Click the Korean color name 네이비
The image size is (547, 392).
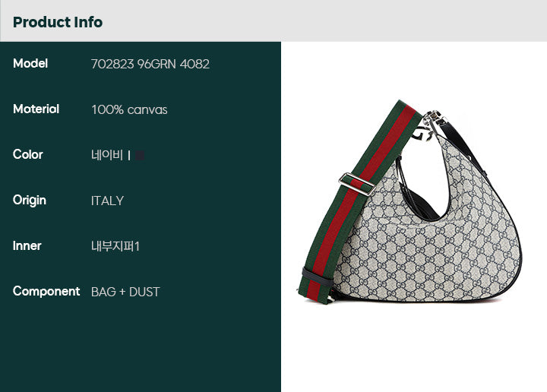[107, 155]
